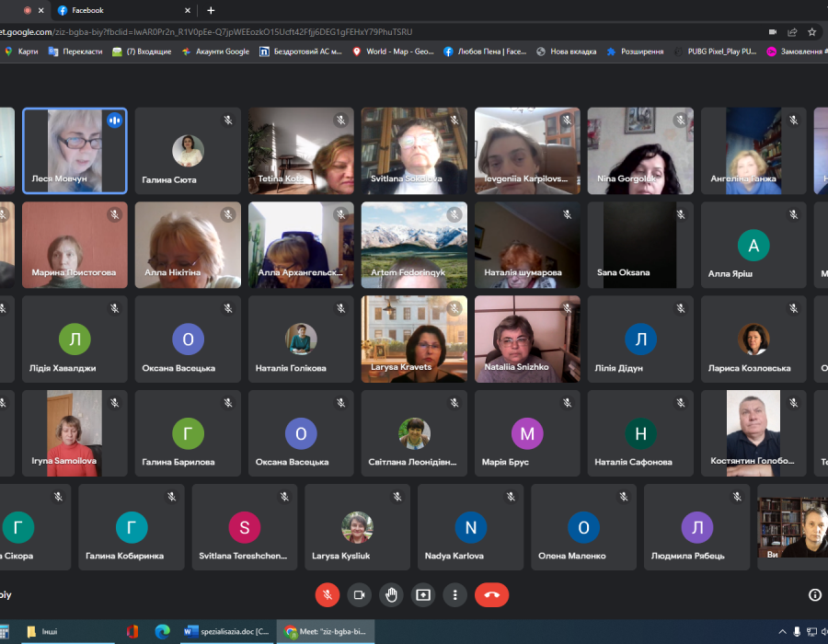Open the Акаунти Google bookmark
This screenshot has height=644, width=828.
click(x=215, y=52)
